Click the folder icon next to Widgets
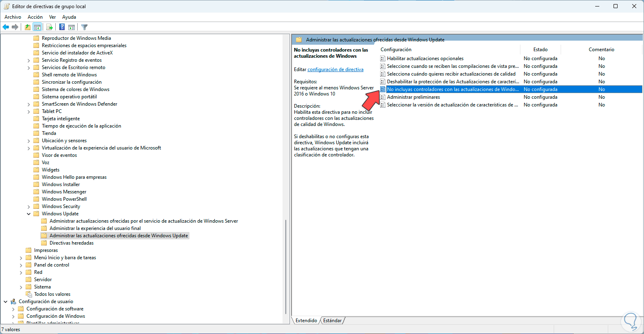This screenshot has height=334, width=644. (x=36, y=170)
